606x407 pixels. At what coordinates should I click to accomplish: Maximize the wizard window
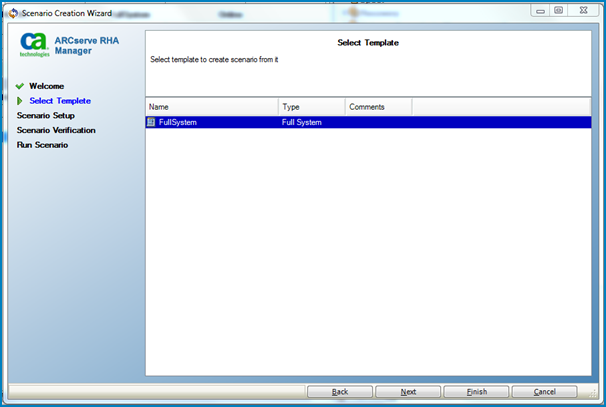[x=558, y=11]
